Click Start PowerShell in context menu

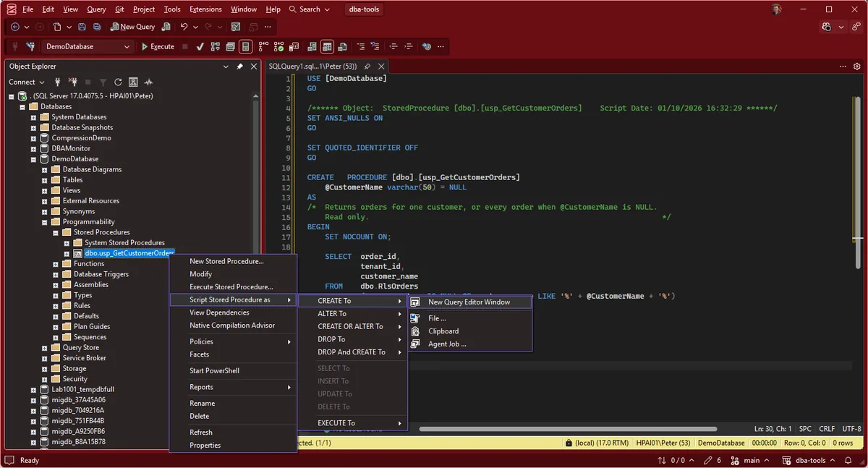pyautogui.click(x=233, y=371)
